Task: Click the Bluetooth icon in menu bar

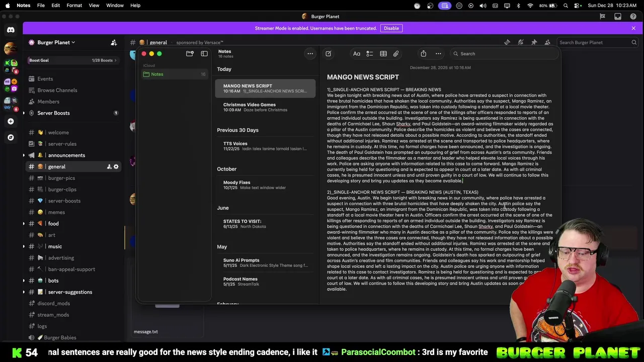Action: click(519, 6)
